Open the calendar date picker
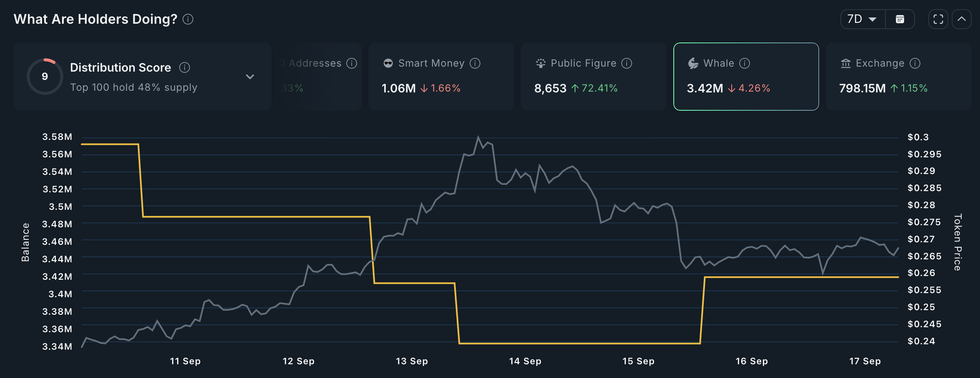Screen dimensions: 980x378 (x=900, y=19)
